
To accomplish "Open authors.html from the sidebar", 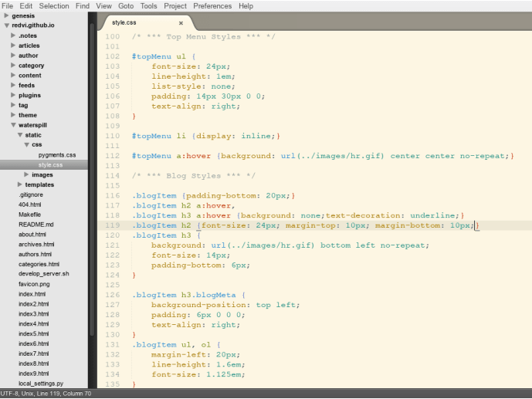I will pyautogui.click(x=35, y=254).
